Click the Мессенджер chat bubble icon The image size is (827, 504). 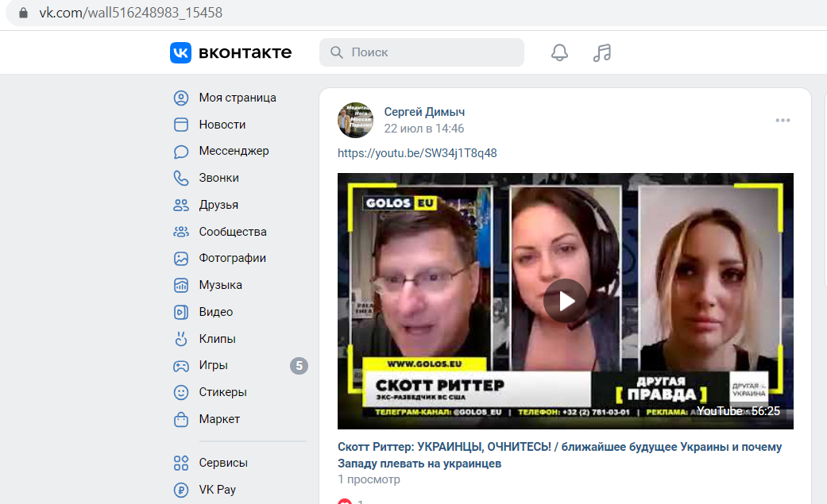[x=181, y=152]
